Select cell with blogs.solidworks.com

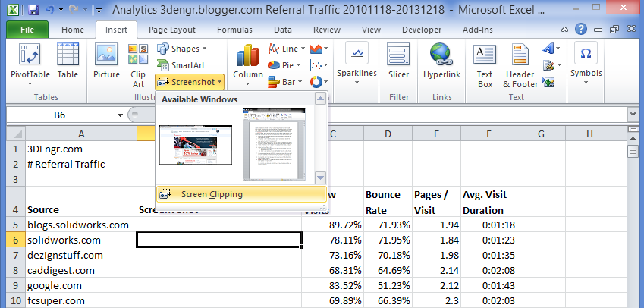(81, 225)
